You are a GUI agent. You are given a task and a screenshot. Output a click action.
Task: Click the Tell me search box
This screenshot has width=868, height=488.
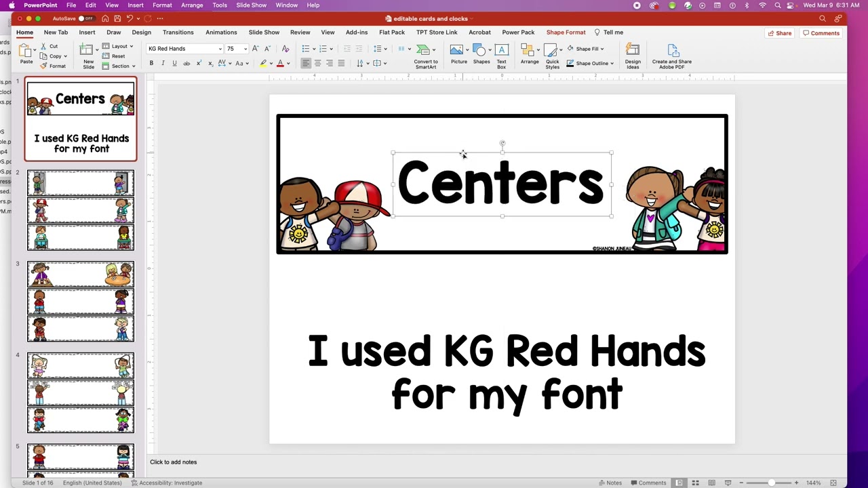coord(609,32)
